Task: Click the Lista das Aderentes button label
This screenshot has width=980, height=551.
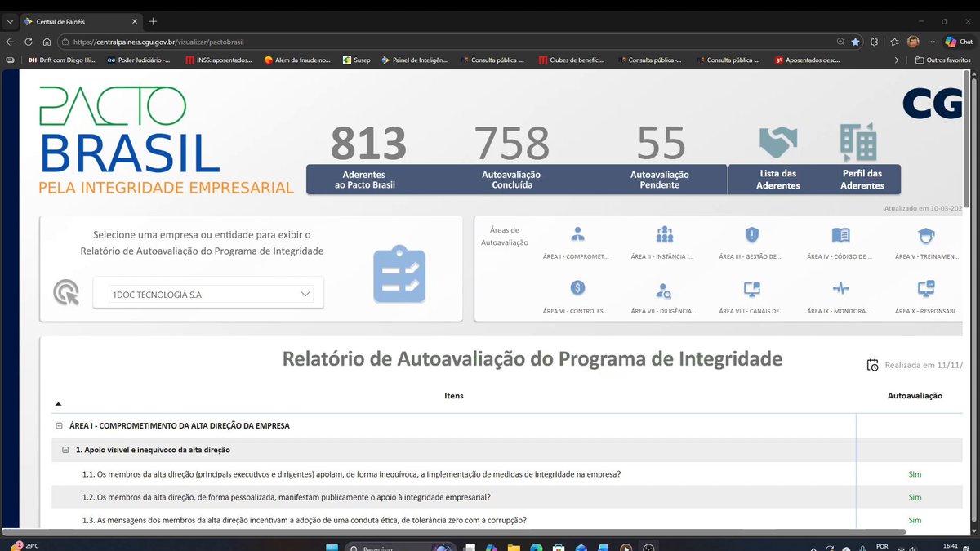Action: click(x=778, y=180)
